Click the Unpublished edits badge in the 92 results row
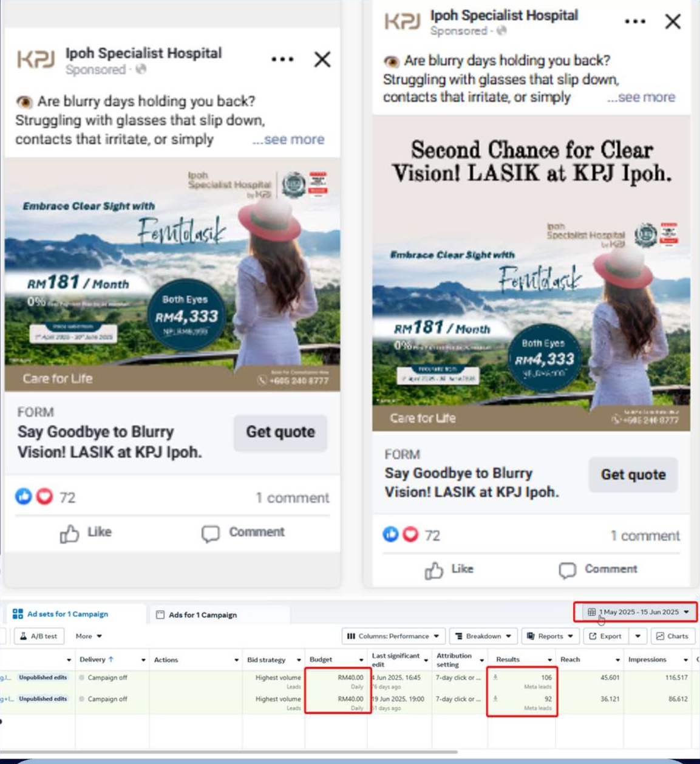The height and width of the screenshot is (764, 700). pos(42,698)
